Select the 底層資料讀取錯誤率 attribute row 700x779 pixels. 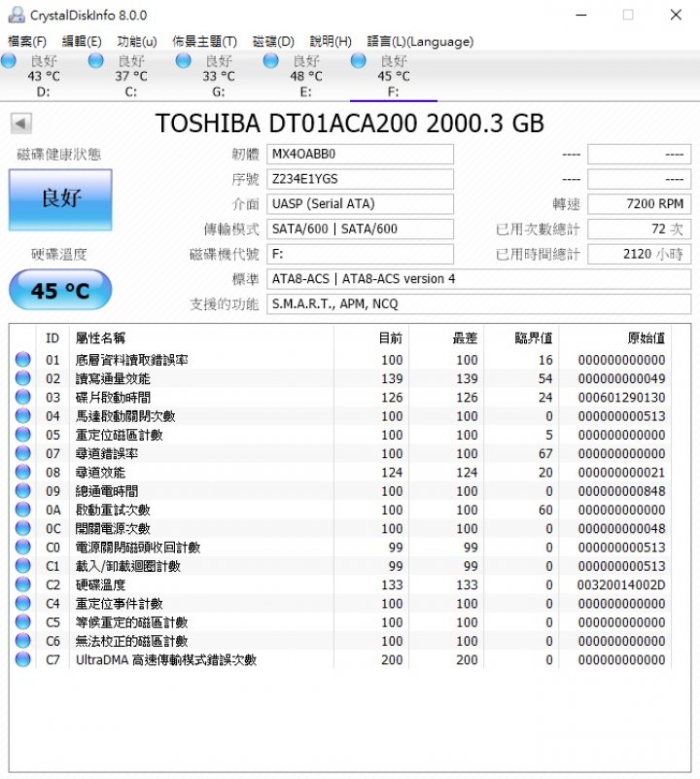tap(340, 359)
